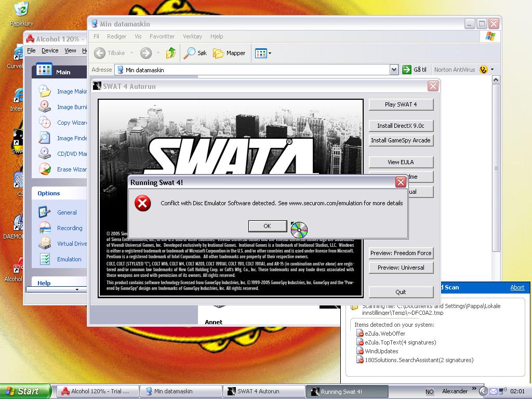
Task: Click the Main panel header icon in Alcohol 120%
Action: 44,70
